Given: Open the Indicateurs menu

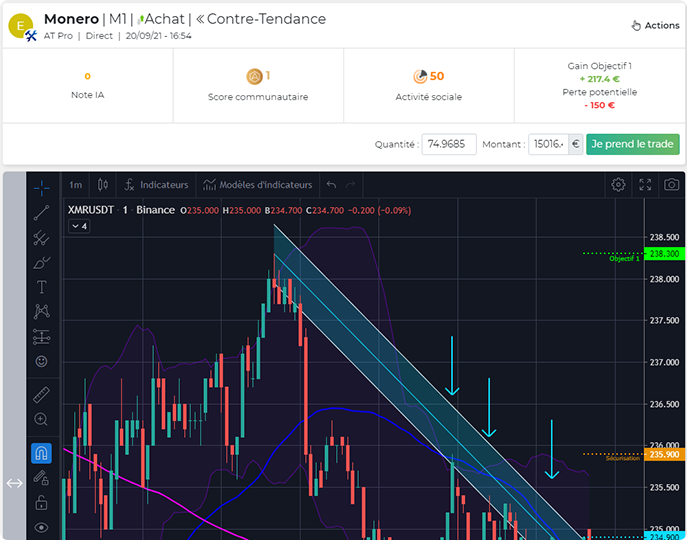Looking at the screenshot, I should pyautogui.click(x=156, y=185).
